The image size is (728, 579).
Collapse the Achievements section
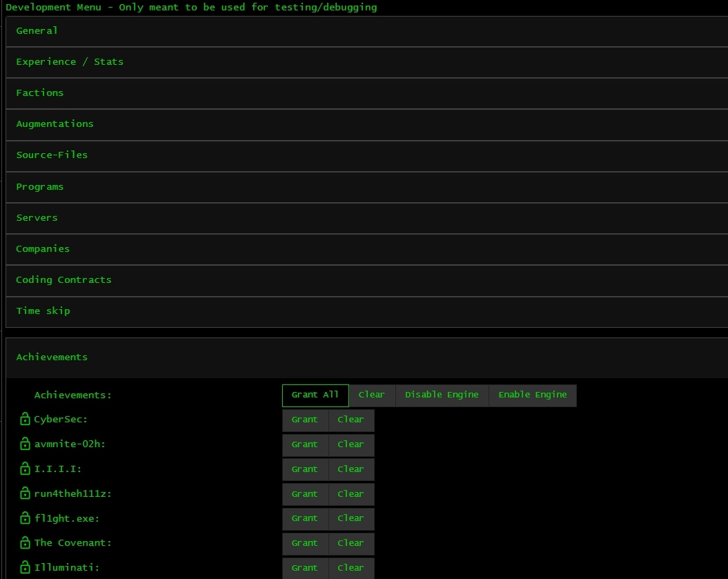[367, 357]
